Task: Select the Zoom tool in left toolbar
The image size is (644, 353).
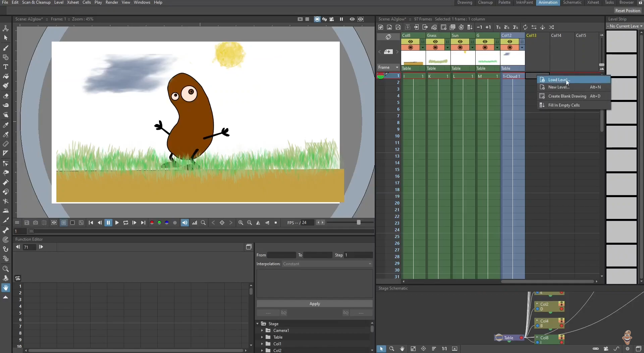Action: point(6,269)
